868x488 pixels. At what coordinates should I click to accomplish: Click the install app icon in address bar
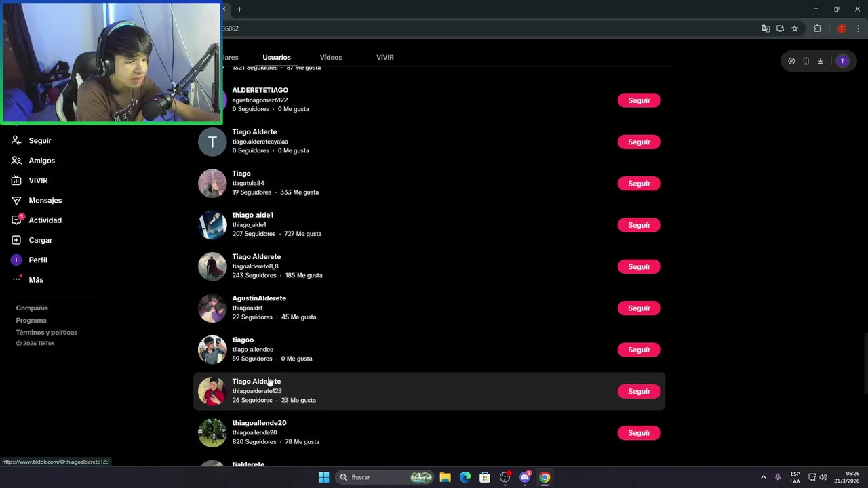click(x=780, y=28)
